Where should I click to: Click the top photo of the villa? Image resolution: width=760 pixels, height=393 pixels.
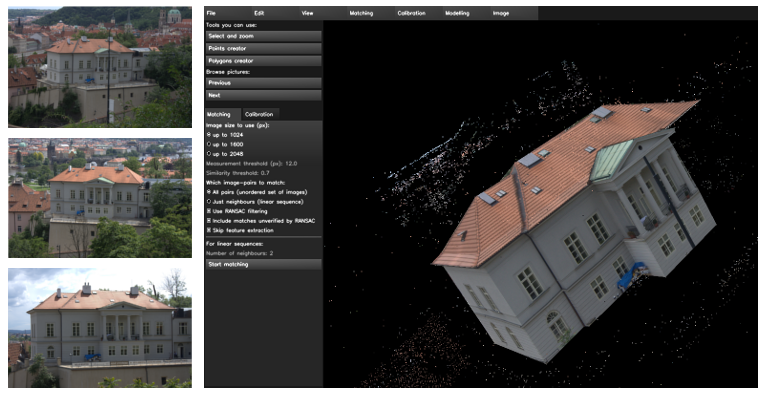(100, 67)
